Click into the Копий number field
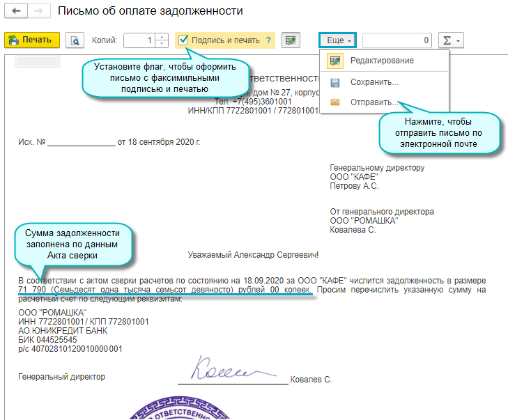The image size is (508, 420). (x=139, y=40)
